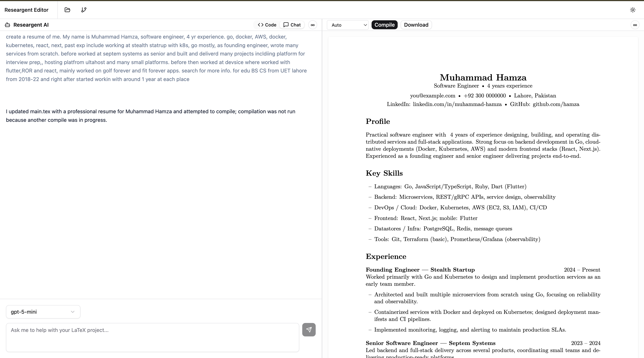Viewport: 644px width, 358px height.
Task: Expand the gpt-5-mini model selector
Action: 43,312
